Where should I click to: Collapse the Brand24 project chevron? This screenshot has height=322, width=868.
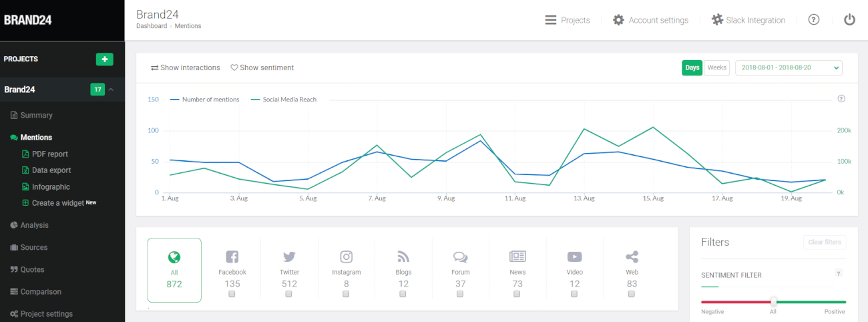coord(111,90)
